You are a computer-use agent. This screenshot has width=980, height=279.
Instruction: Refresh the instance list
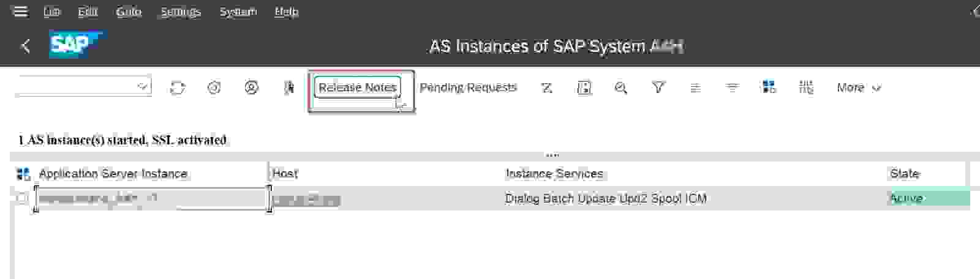coord(177,88)
